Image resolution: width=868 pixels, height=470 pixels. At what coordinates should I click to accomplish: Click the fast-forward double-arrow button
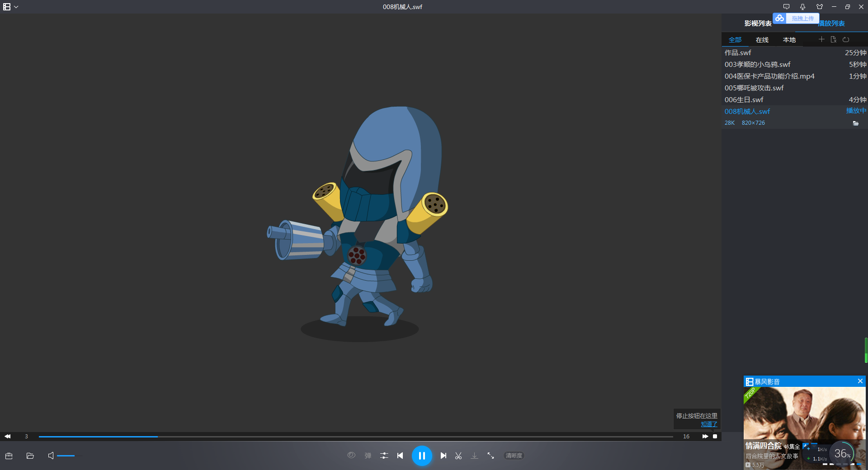(705, 436)
